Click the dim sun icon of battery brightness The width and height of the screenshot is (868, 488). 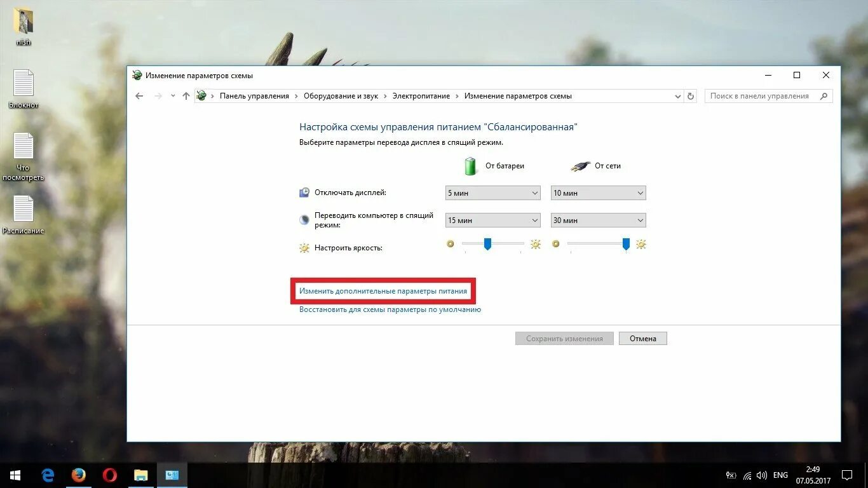click(451, 243)
